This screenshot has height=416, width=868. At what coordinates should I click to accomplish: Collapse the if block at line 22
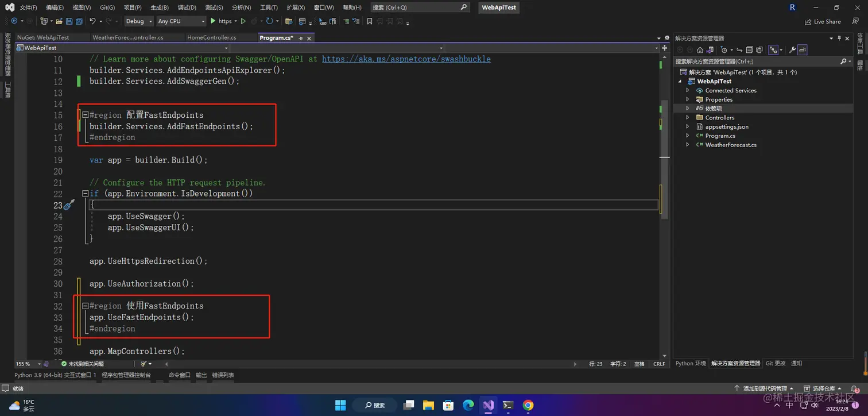coord(85,194)
